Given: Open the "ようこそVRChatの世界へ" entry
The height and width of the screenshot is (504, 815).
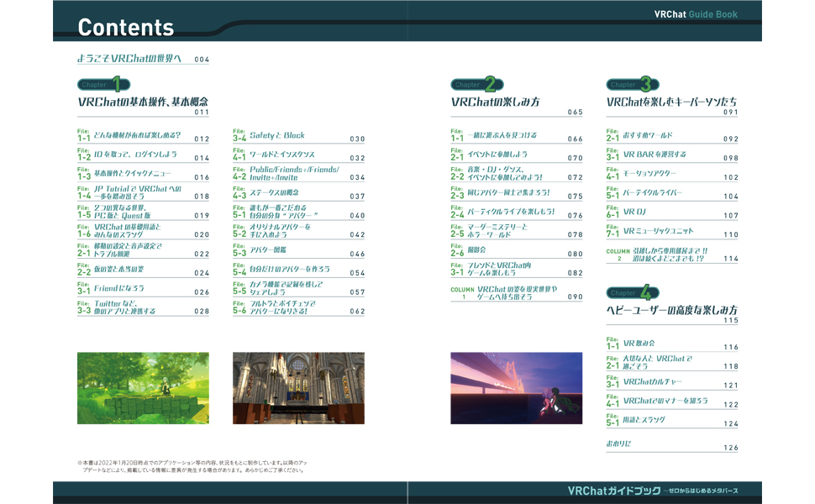Looking at the screenshot, I should click(x=129, y=59).
